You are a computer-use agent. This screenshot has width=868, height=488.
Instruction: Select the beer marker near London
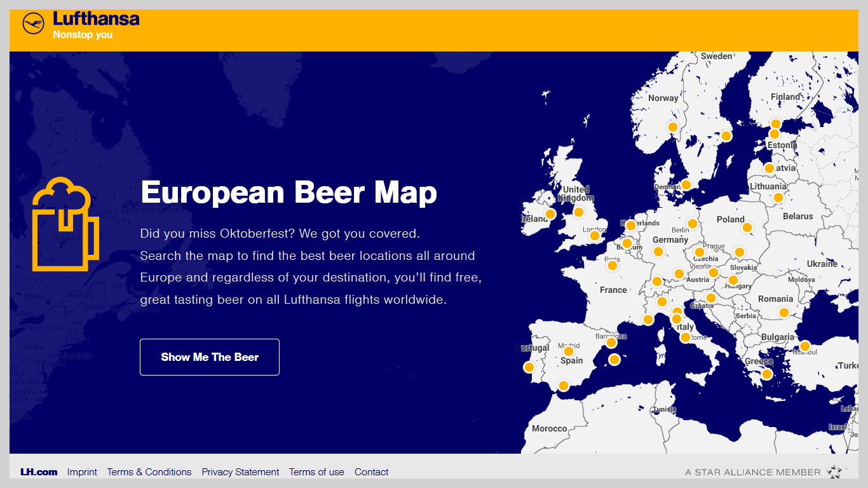[x=594, y=236]
